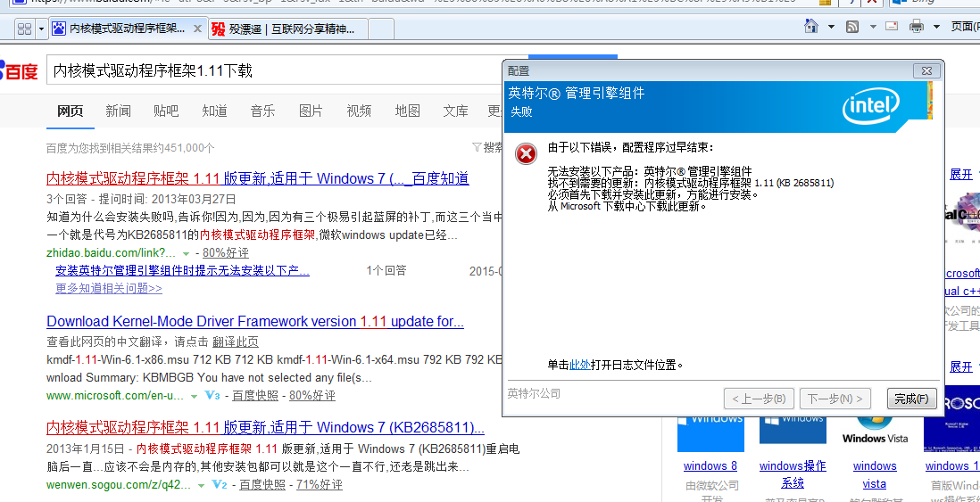Click the upper 展开 expand link in sidebar

click(x=960, y=174)
